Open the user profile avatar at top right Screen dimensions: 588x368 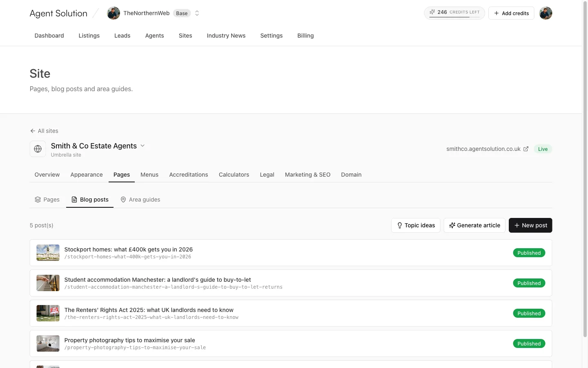(546, 13)
